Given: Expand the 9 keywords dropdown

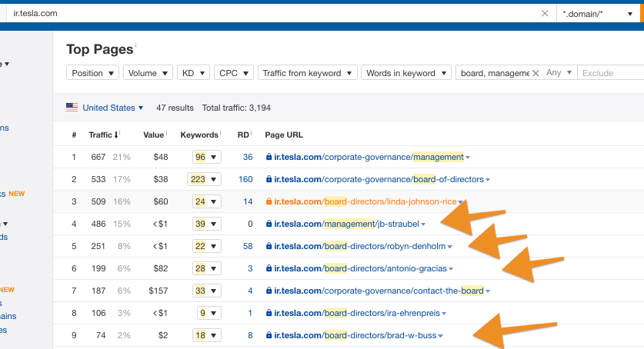Looking at the screenshot, I should point(209,313).
